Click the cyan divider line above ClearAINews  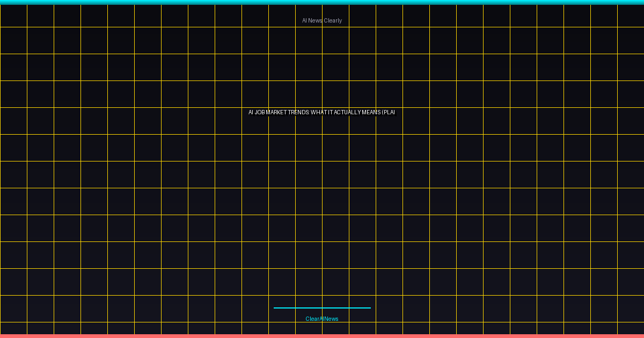tap(322, 308)
